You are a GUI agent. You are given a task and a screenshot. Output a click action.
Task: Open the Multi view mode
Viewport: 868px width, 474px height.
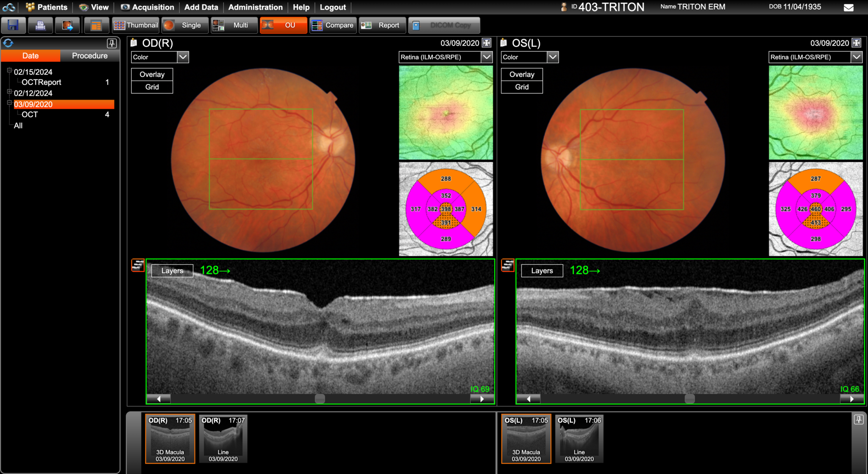pos(234,25)
